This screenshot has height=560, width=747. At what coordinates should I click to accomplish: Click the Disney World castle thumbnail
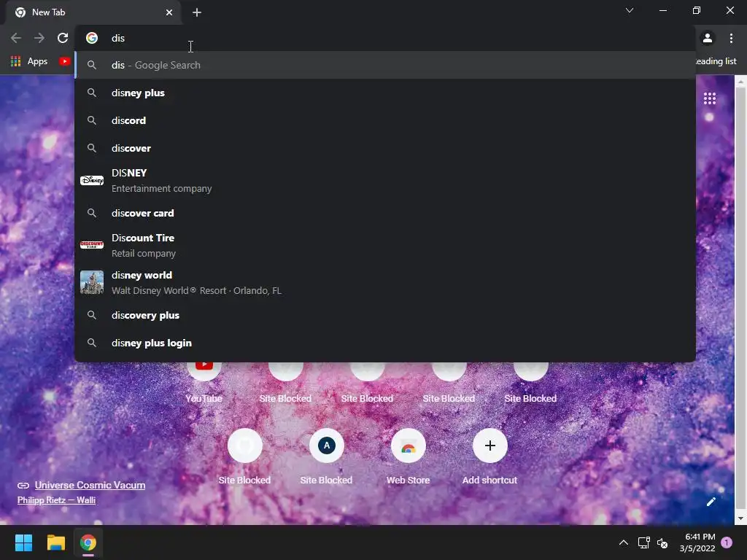click(x=92, y=282)
